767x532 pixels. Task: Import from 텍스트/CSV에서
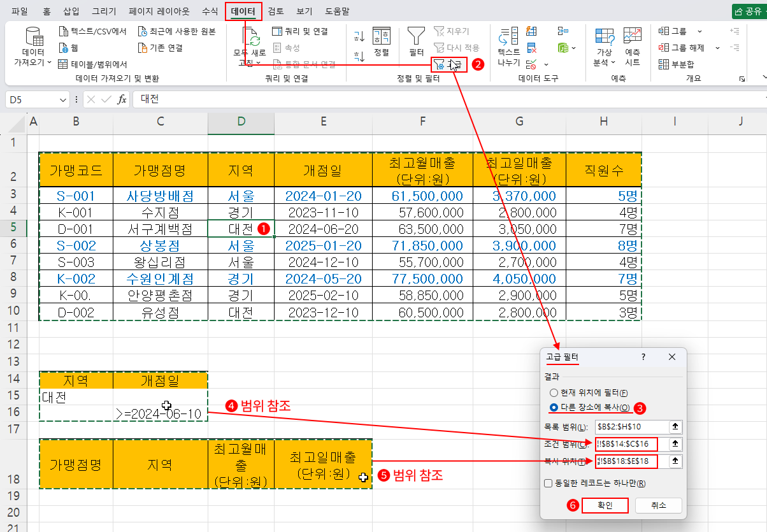92,31
